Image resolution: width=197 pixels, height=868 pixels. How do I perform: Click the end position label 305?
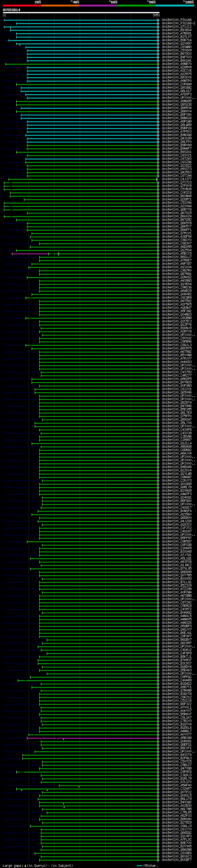[155, 15]
